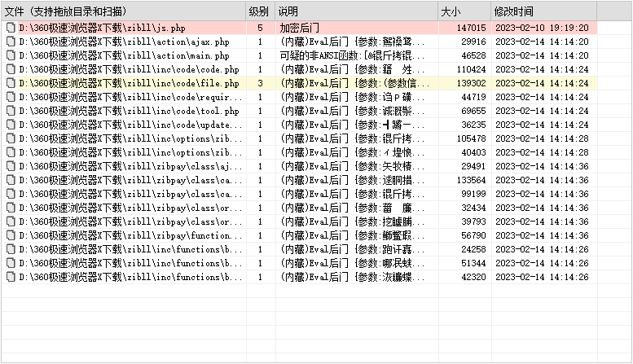This screenshot has height=364, width=633.
Task: Select the file icon of inc\code\code.php
Action: click(11, 69)
